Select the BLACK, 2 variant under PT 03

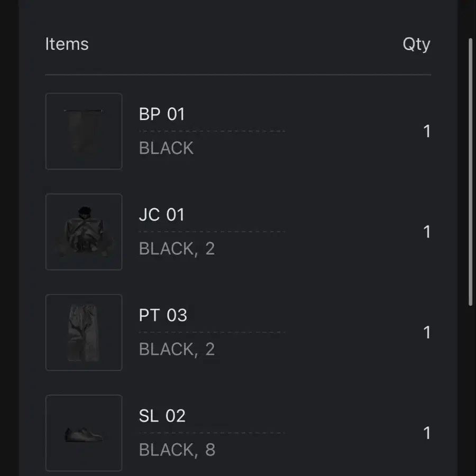coord(177,349)
